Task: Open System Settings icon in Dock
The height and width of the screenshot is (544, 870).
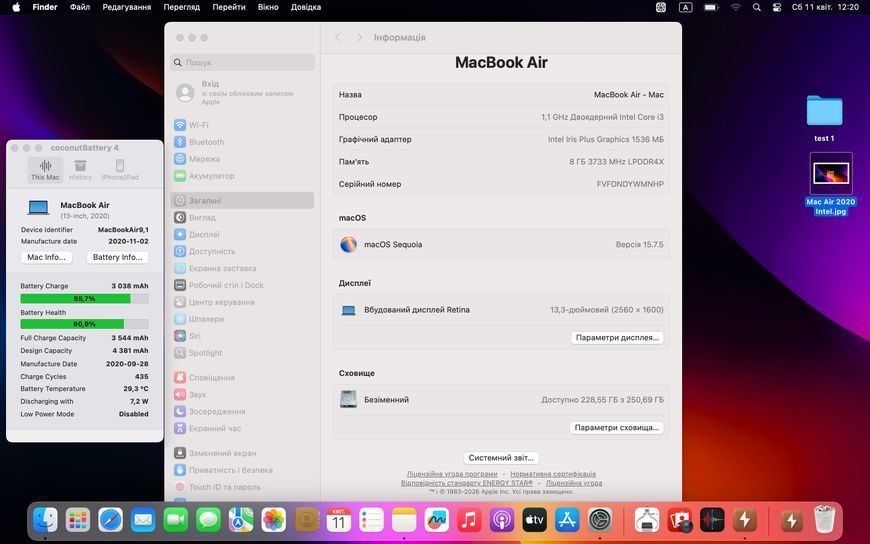Action: [x=600, y=520]
